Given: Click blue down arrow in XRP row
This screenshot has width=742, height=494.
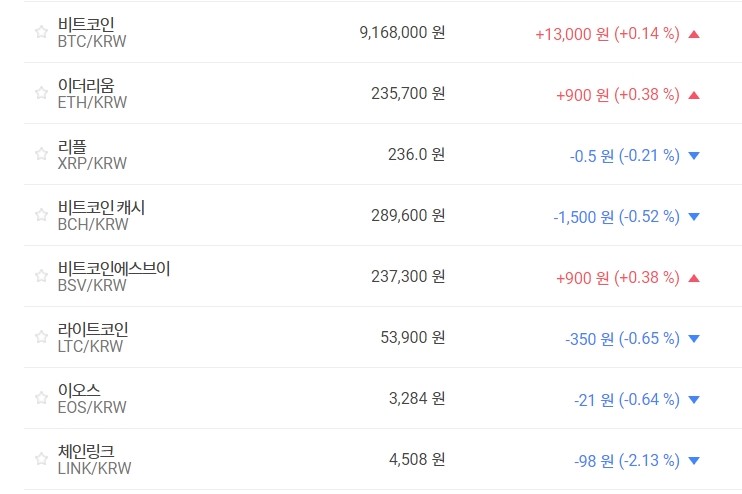Looking at the screenshot, I should click(x=694, y=155).
